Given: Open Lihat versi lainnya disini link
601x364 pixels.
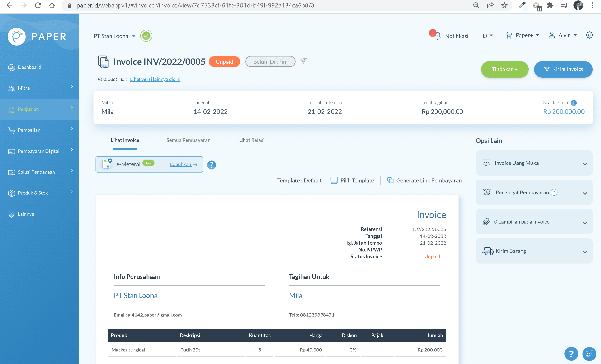Looking at the screenshot, I should [155, 79].
